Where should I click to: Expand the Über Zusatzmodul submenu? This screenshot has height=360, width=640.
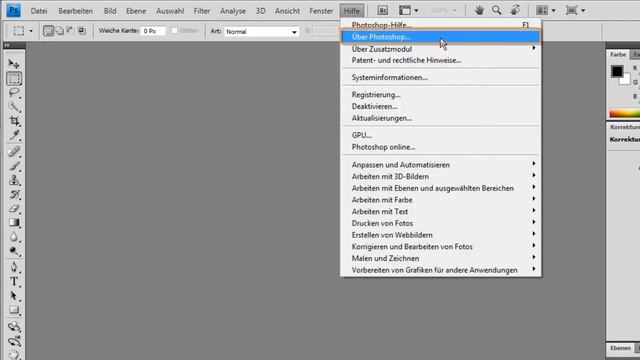(x=441, y=49)
